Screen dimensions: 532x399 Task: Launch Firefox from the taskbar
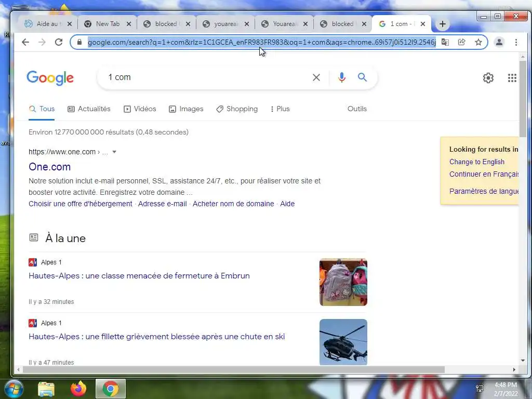pos(78,389)
